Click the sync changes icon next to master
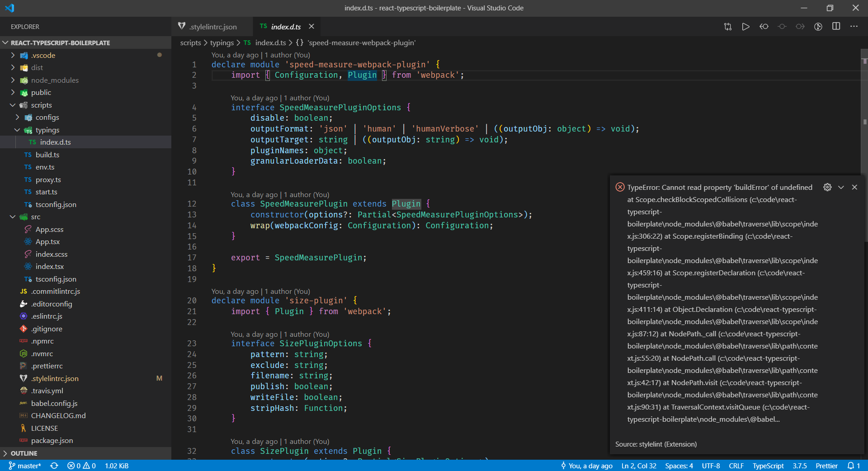The width and height of the screenshot is (868, 471). tap(54, 466)
